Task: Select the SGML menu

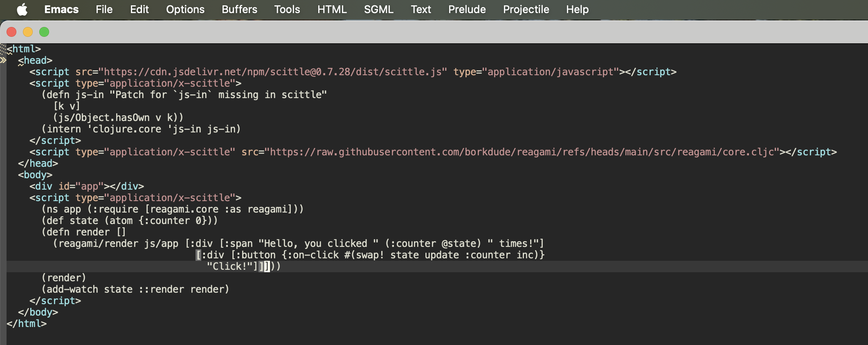Action: [378, 9]
